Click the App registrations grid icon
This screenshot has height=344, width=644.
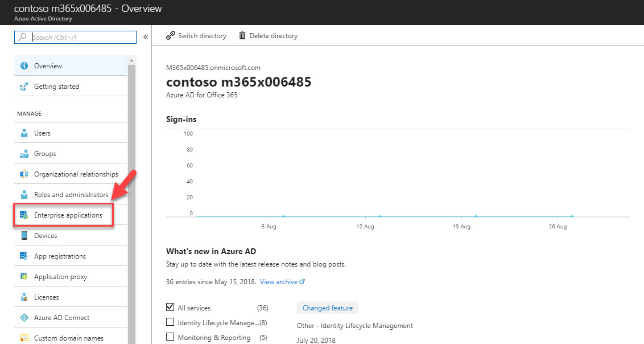coord(24,256)
